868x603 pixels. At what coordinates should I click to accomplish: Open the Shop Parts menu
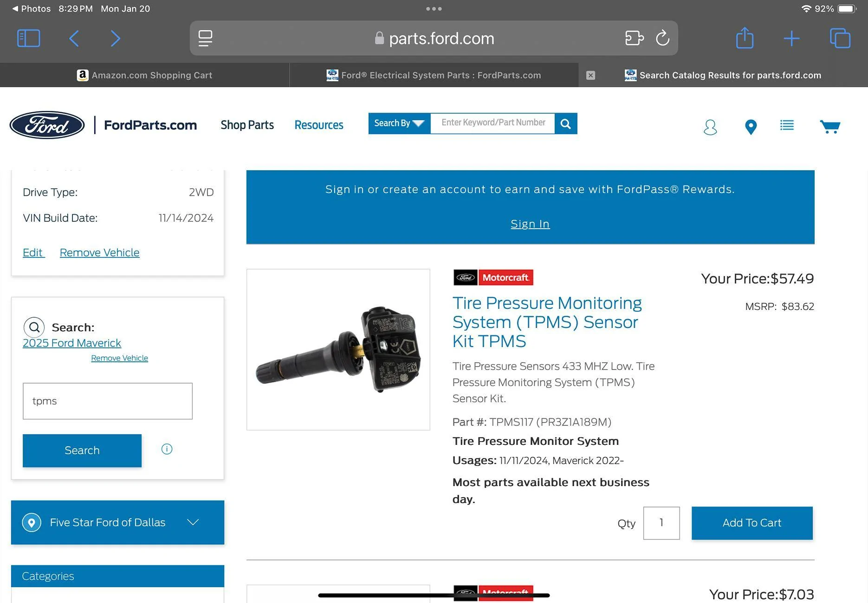tap(247, 125)
